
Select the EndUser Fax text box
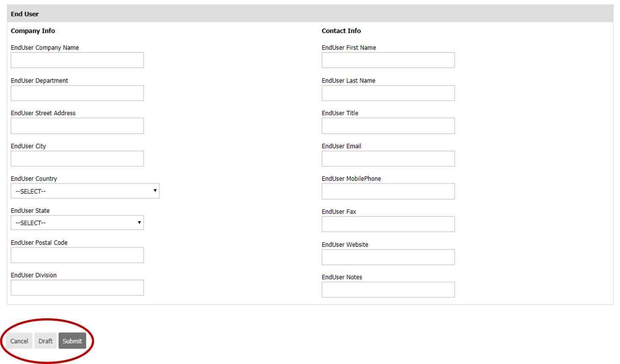click(388, 224)
